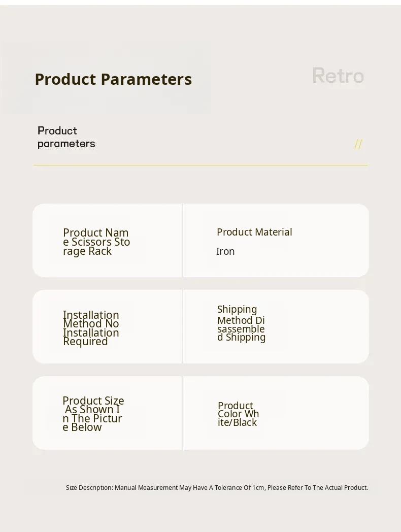Select Please Refer To The Actual Product sentence
The width and height of the screenshot is (401, 532).
pyautogui.click(x=317, y=488)
